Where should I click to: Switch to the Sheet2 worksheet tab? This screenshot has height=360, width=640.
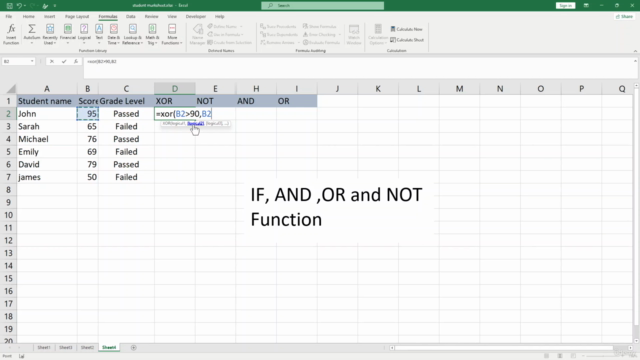point(87,348)
